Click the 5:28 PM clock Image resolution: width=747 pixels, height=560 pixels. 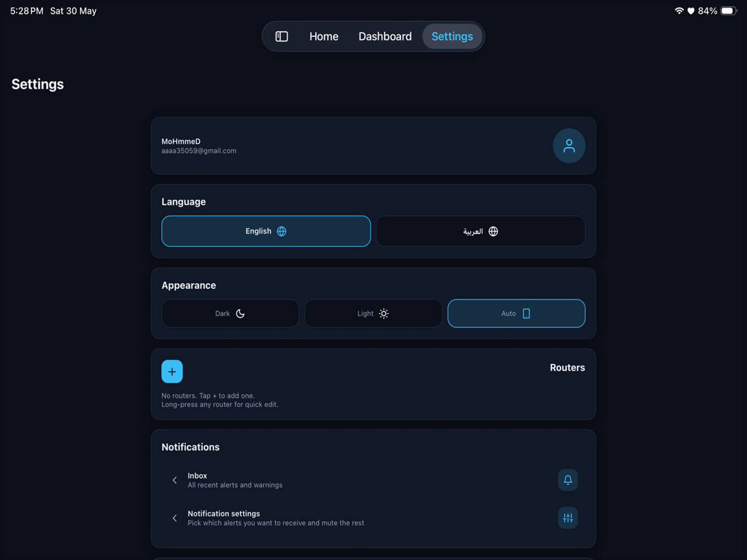27,11
